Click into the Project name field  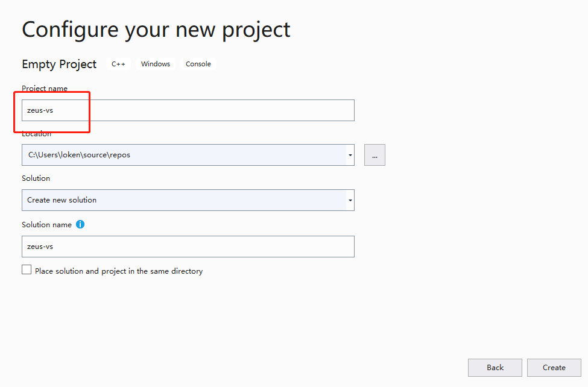point(188,110)
